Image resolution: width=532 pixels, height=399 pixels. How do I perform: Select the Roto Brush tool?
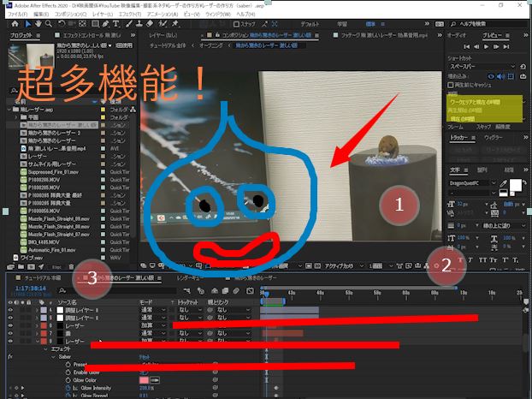coord(163,24)
